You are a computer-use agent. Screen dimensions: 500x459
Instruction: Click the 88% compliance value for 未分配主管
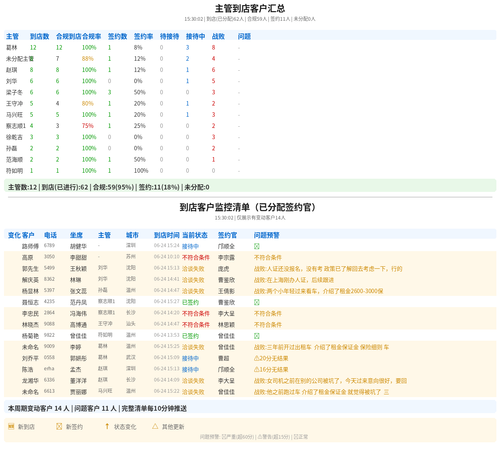coord(88,59)
